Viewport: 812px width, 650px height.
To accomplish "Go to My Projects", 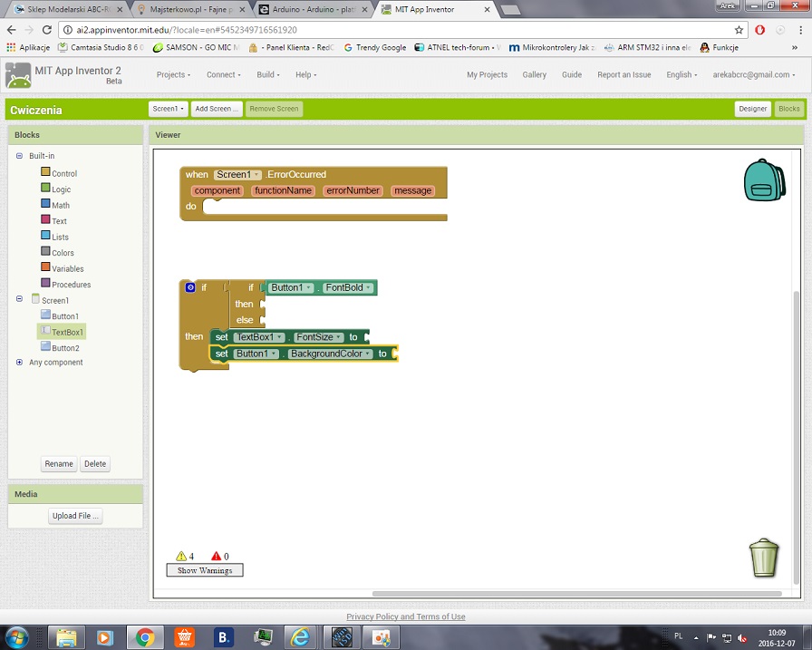I will point(487,74).
